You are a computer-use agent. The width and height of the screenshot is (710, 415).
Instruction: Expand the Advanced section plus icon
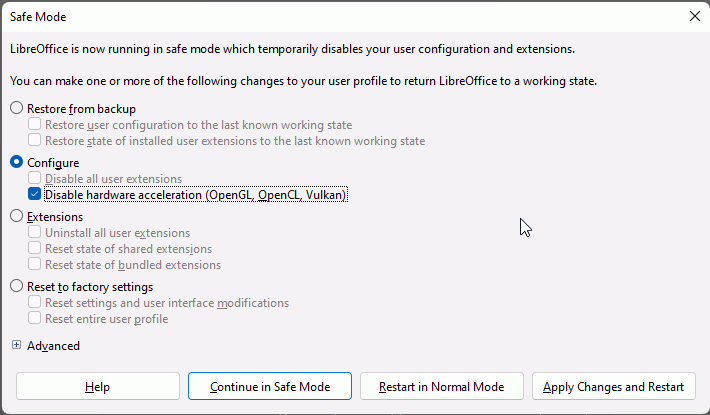16,346
